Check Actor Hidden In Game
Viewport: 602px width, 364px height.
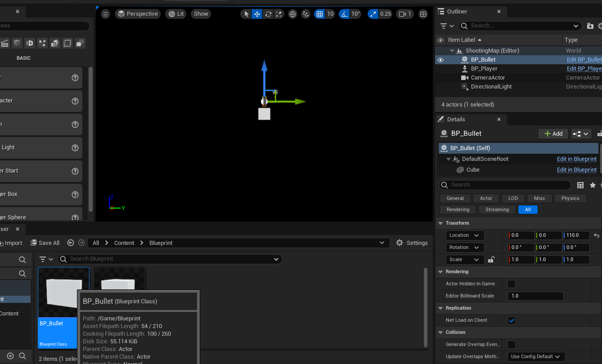coord(512,284)
